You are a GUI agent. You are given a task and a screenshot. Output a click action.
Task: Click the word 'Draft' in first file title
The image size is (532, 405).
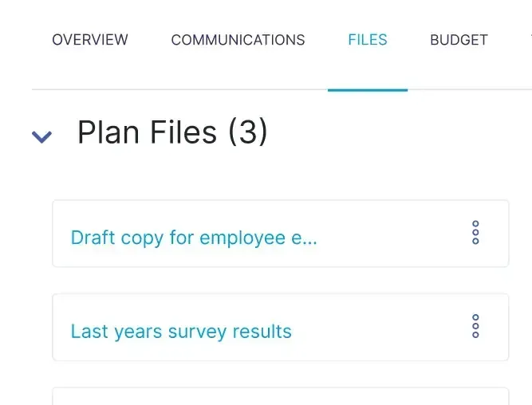pyautogui.click(x=93, y=238)
